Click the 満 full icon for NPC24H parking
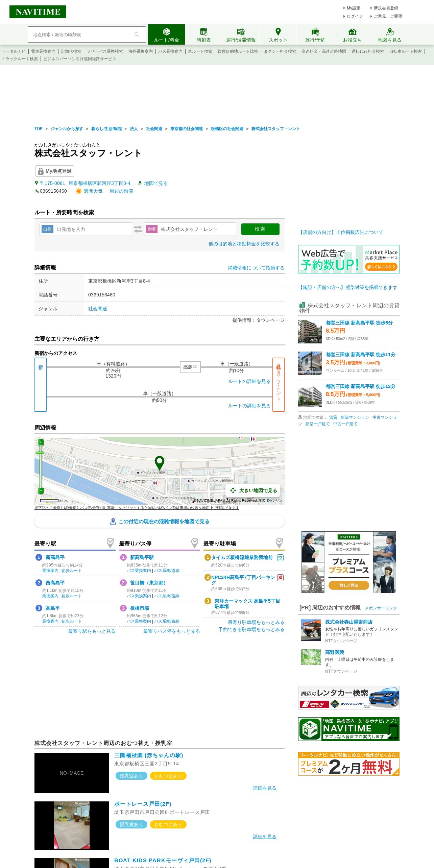Screen dimensions: 434x868 (x=280, y=578)
